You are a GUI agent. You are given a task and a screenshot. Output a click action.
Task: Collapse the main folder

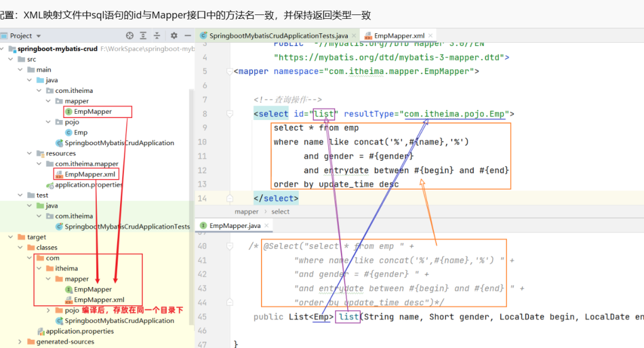(x=20, y=70)
